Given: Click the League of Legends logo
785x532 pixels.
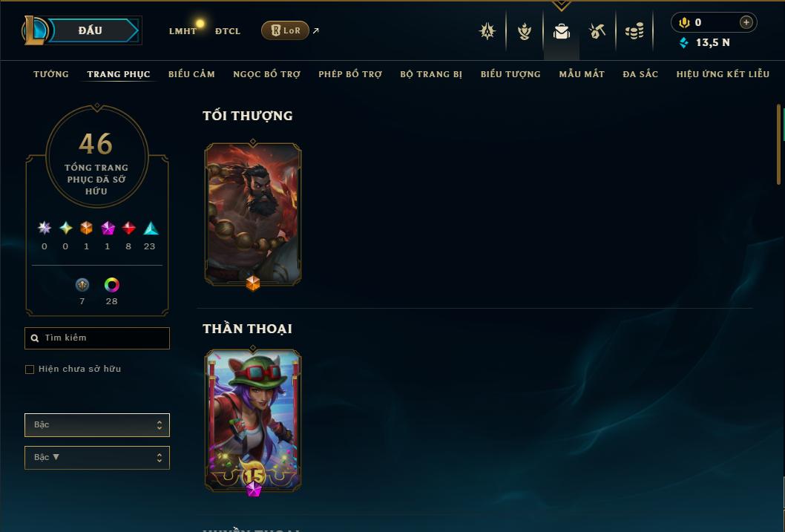Looking at the screenshot, I should tap(34, 30).
